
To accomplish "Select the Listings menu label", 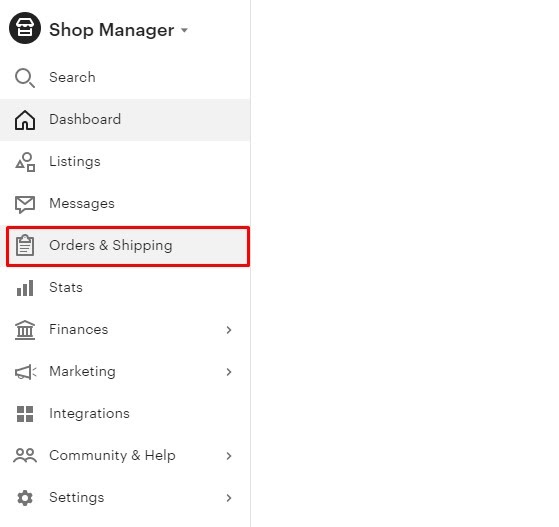I will coord(75,162).
